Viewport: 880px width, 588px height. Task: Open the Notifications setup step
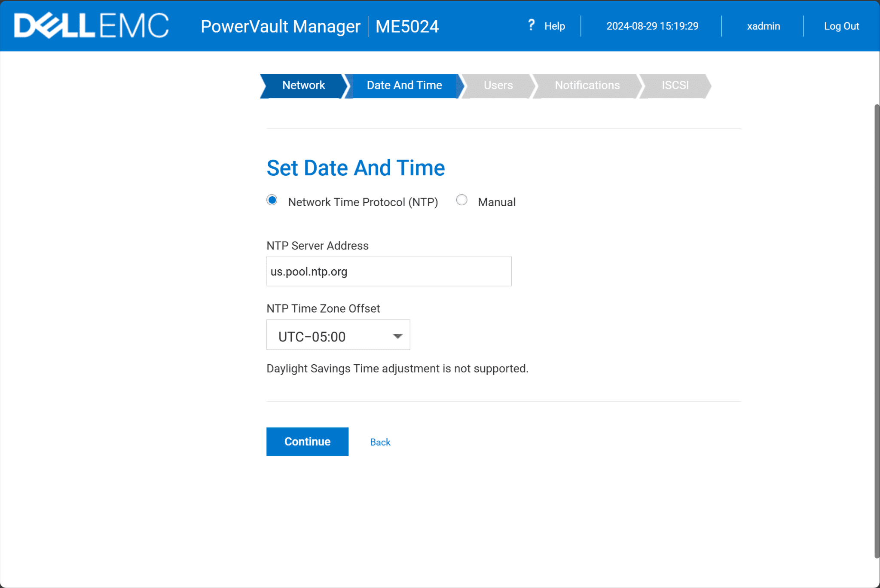587,85
